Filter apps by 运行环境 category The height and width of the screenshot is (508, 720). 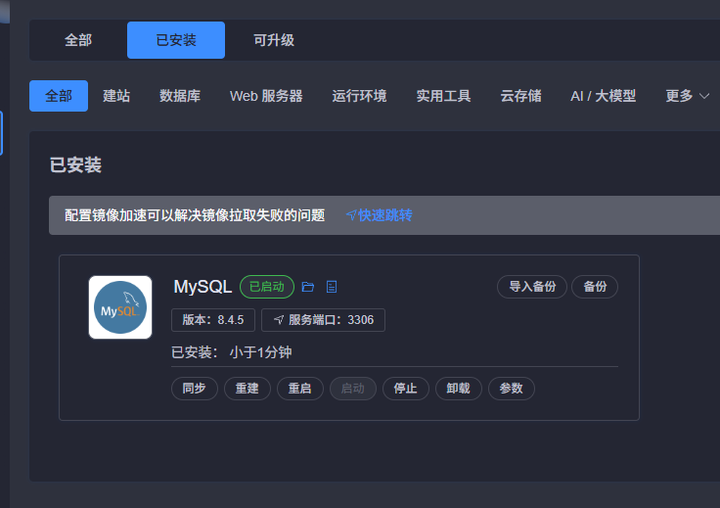click(x=360, y=96)
